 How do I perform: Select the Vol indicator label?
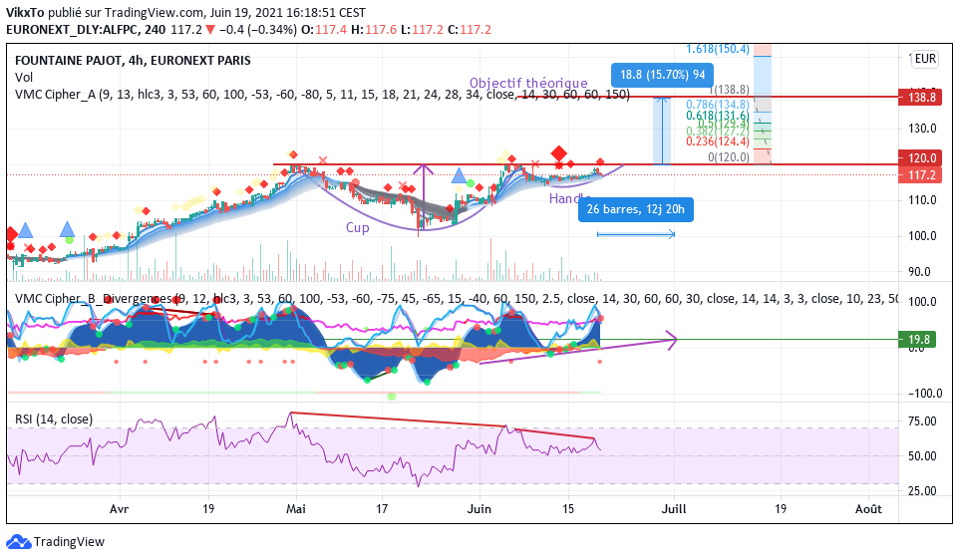(x=23, y=77)
